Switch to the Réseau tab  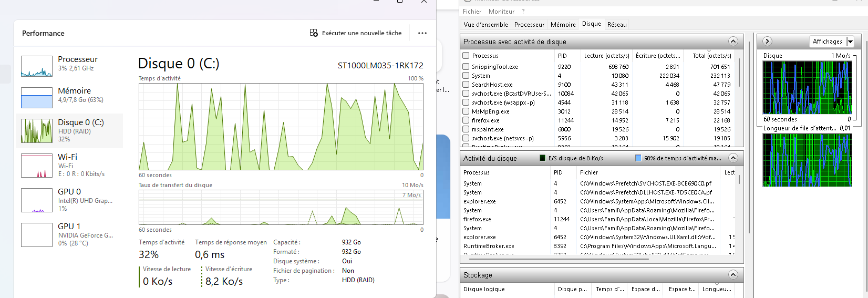pos(617,25)
